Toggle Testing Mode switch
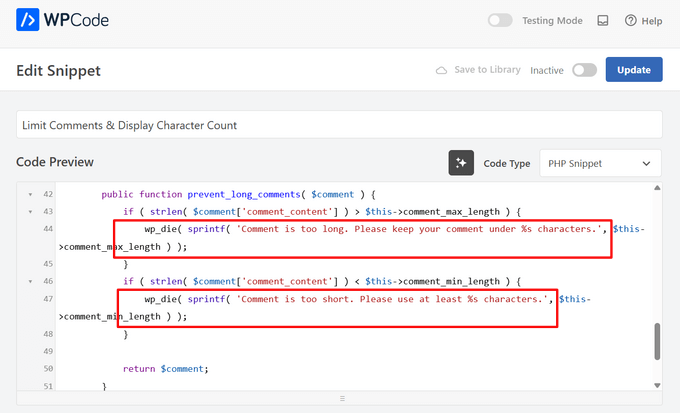Viewport: 680px width, 413px height. [500, 20]
